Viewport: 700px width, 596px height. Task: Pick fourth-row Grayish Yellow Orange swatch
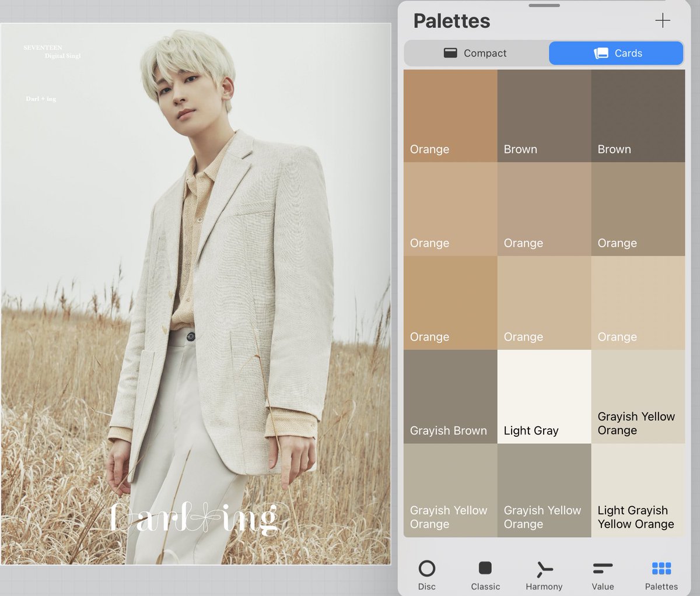[x=638, y=397]
